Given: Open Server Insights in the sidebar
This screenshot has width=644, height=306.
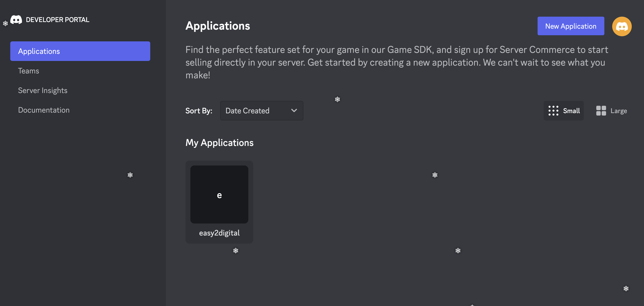Looking at the screenshot, I should pyautogui.click(x=43, y=90).
